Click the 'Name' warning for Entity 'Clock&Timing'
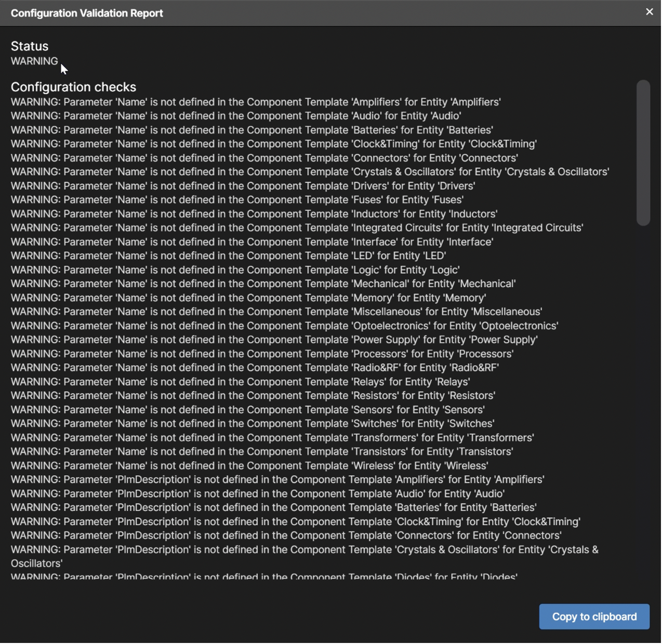Image resolution: width=662 pixels, height=644 pixels. coord(274,144)
